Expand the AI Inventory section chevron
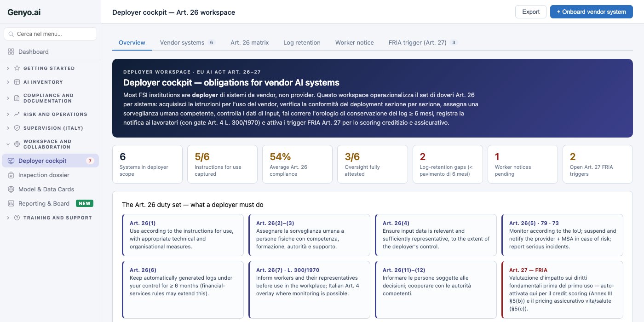Image resolution: width=644 pixels, height=322 pixels. [8, 82]
